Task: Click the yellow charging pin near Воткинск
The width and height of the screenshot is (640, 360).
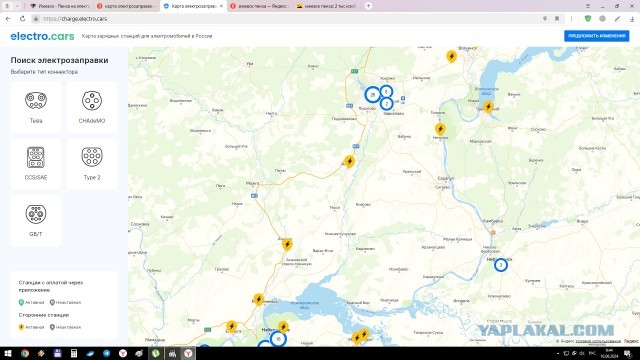Action: click(x=451, y=56)
